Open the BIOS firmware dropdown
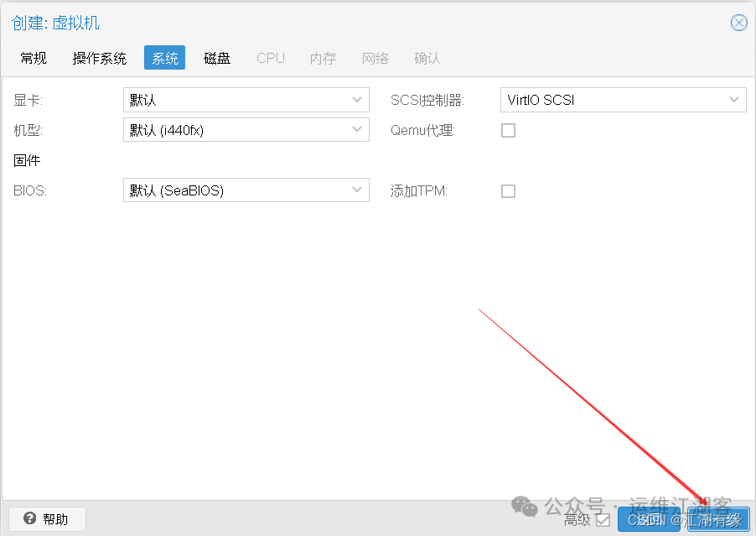The image size is (756, 536). tap(246, 190)
